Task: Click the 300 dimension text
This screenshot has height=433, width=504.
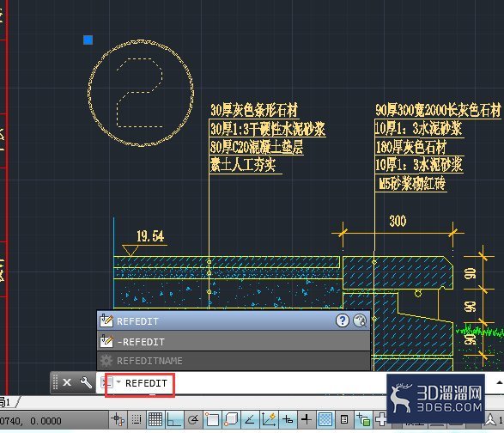Action: 398,221
